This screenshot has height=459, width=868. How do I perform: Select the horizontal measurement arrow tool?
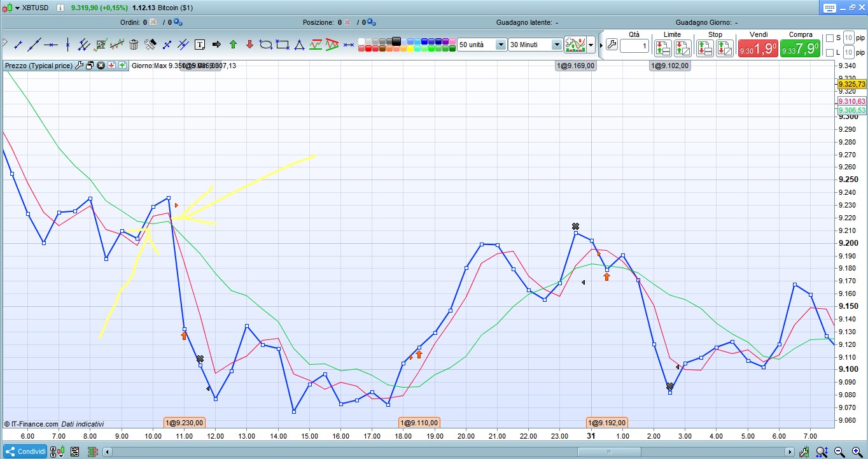tap(349, 45)
